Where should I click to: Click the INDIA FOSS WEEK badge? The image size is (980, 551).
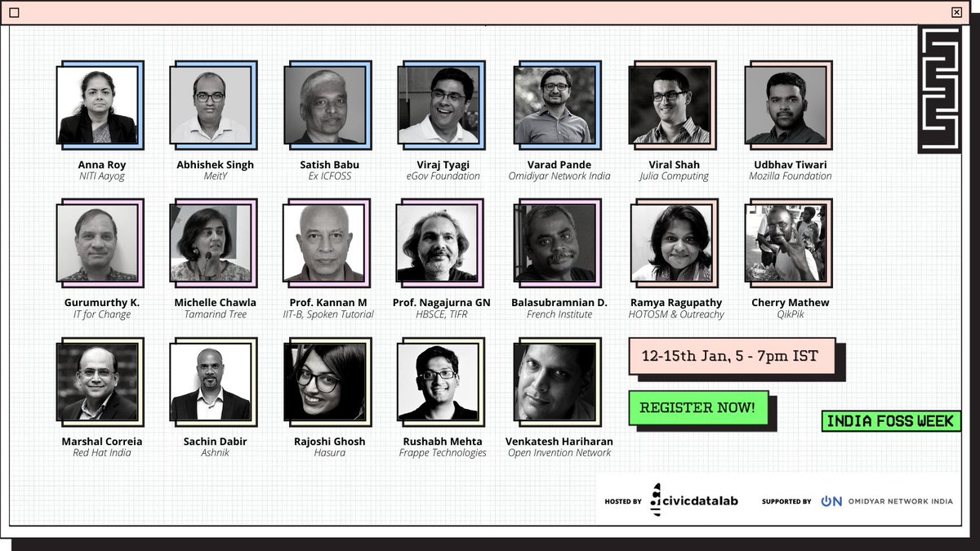click(889, 421)
